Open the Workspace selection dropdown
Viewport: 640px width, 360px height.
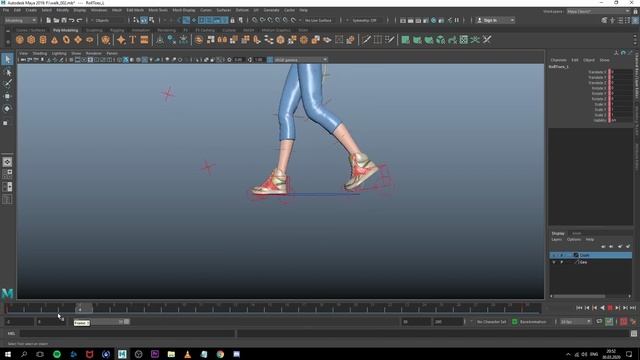point(598,11)
